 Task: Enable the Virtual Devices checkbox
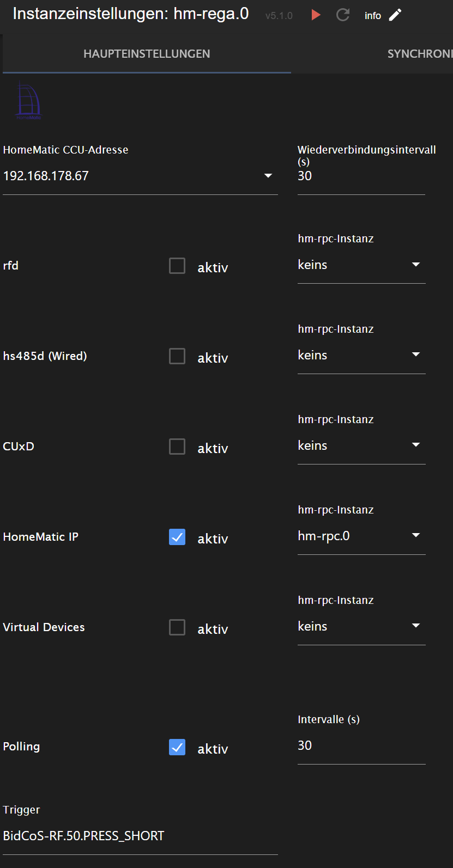tap(177, 627)
